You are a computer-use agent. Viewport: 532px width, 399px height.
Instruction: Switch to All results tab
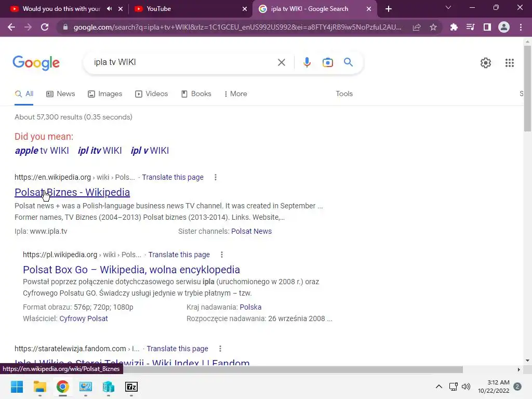tap(24, 94)
